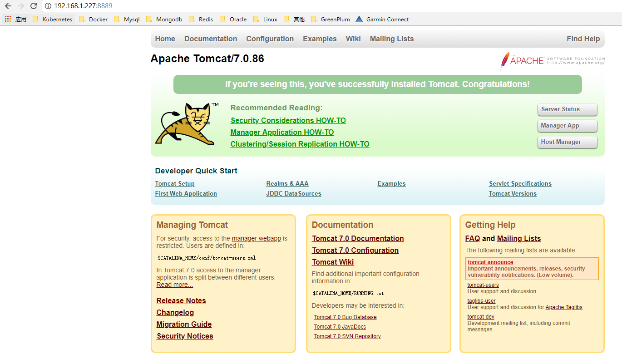Image resolution: width=622 pixels, height=364 pixels.
Task: Open the Redis bookmark folder
Action: (x=201, y=19)
